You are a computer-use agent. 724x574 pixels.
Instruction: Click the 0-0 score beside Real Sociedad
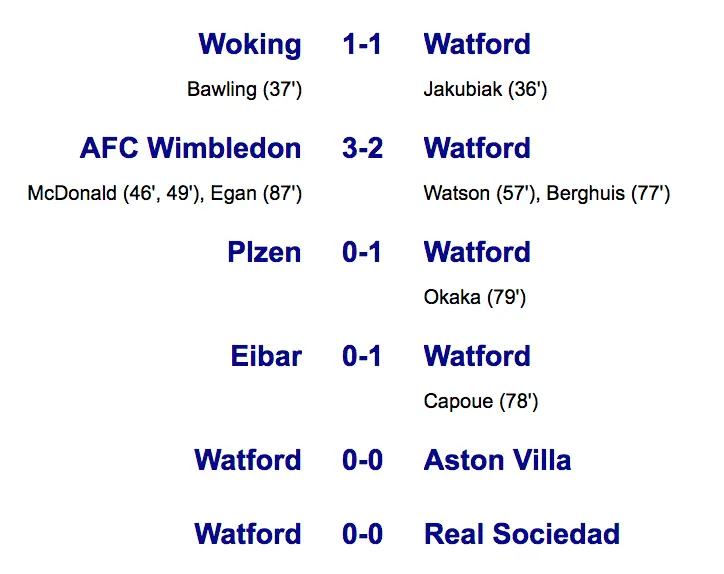coord(362,535)
